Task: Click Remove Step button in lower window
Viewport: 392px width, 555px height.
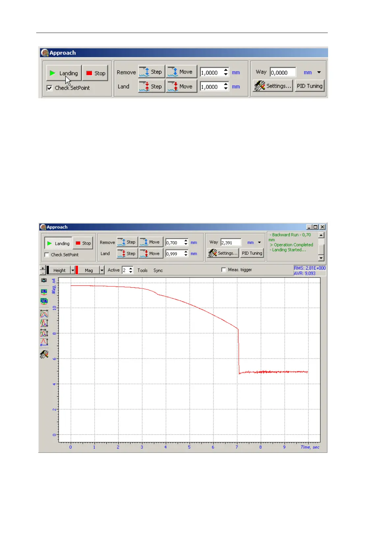Action: 127,242
